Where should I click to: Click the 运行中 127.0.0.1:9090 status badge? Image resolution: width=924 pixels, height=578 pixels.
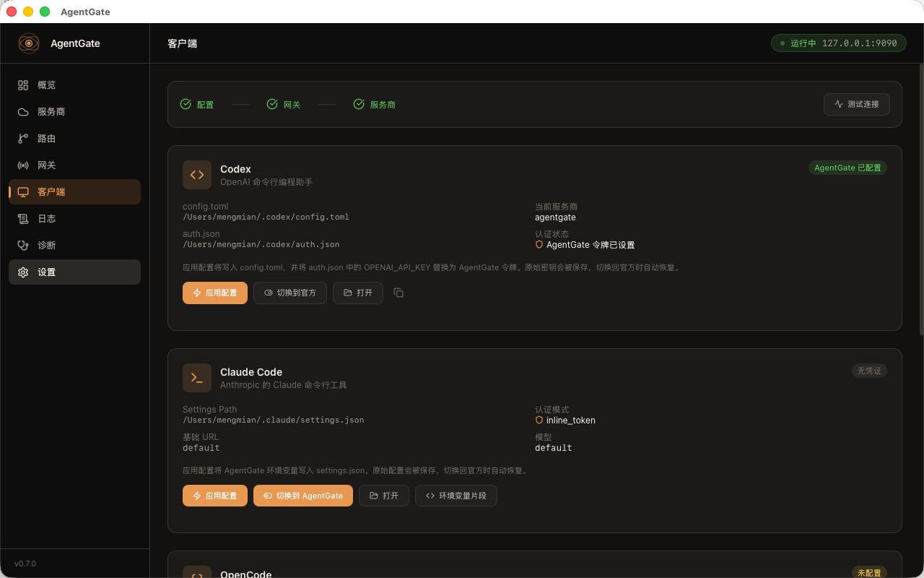[838, 43]
